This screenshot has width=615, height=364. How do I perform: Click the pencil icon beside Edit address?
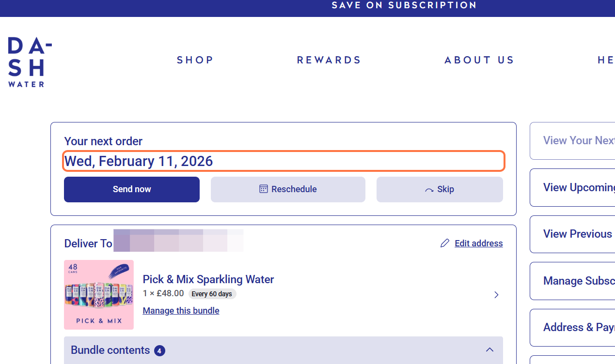(x=445, y=243)
